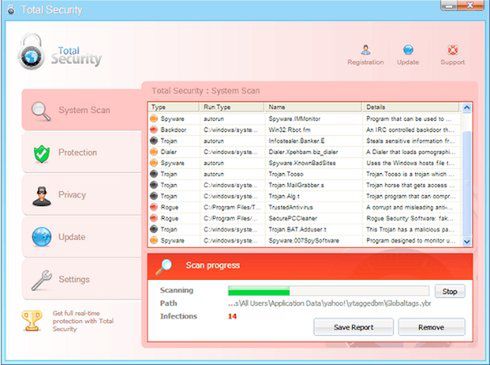Click 'Steals sensitive information' details cell

(x=410, y=141)
